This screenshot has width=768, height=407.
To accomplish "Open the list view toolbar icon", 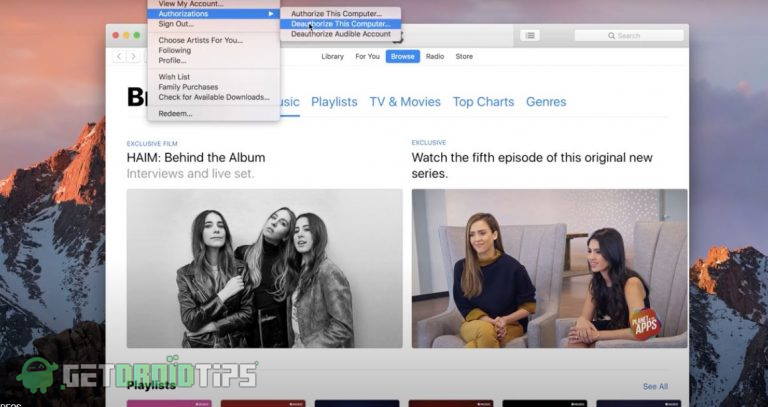I will coord(530,35).
